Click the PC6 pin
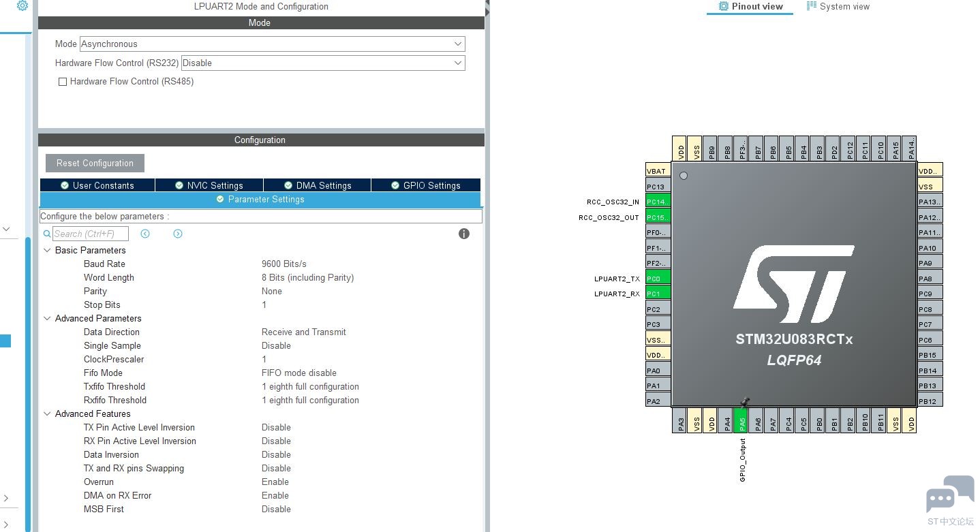 [x=930, y=339]
